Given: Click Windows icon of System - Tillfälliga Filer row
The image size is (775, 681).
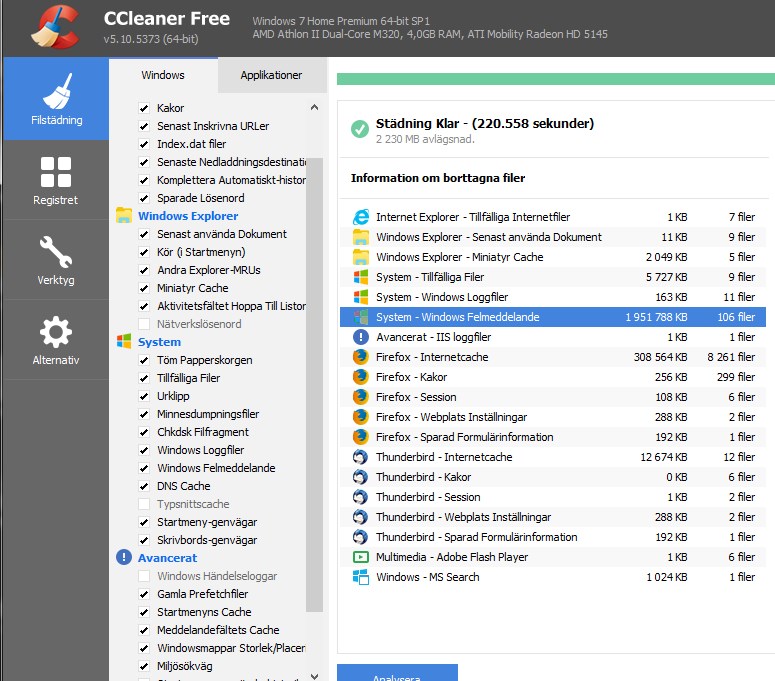Looking at the screenshot, I should (361, 277).
